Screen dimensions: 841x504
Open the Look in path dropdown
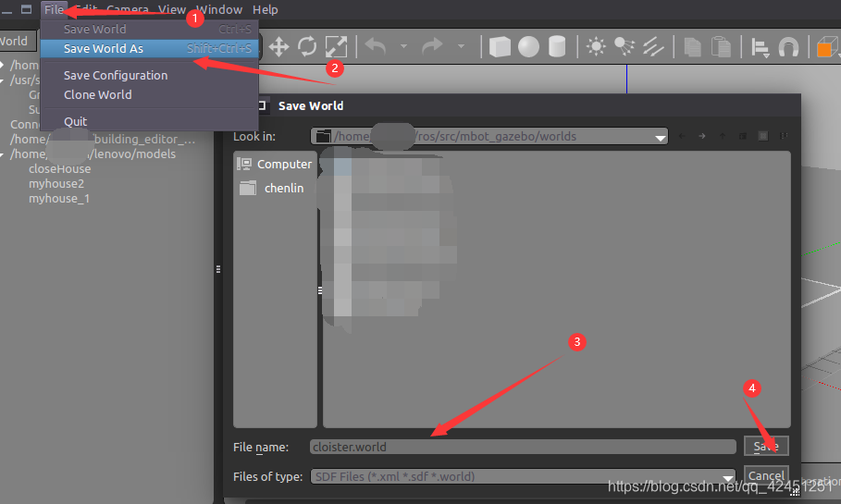pyautogui.click(x=661, y=137)
